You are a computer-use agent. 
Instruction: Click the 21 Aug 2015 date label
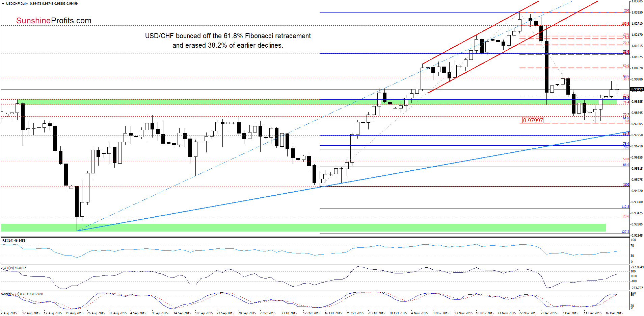coord(74,313)
